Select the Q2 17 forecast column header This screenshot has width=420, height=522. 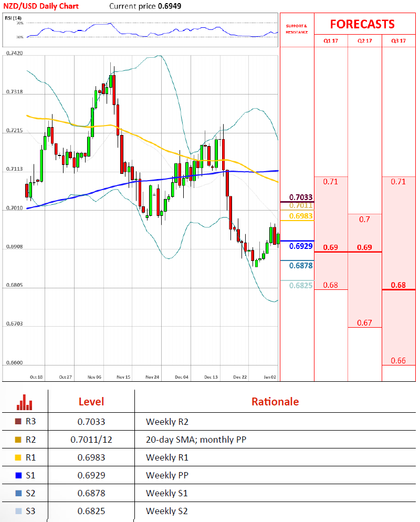pyautogui.click(x=365, y=40)
